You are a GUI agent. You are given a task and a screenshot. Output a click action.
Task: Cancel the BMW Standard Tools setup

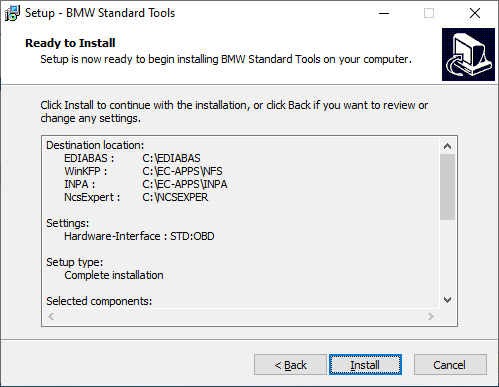coord(450,365)
